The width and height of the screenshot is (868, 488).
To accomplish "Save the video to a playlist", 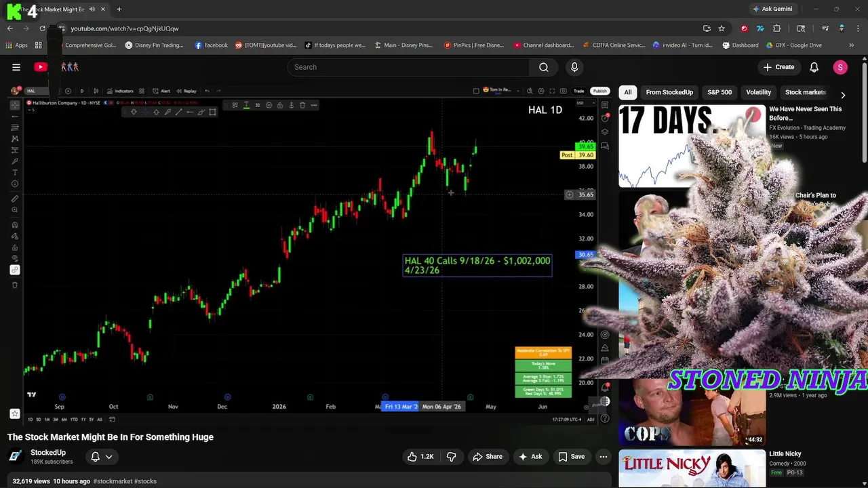I will (571, 457).
